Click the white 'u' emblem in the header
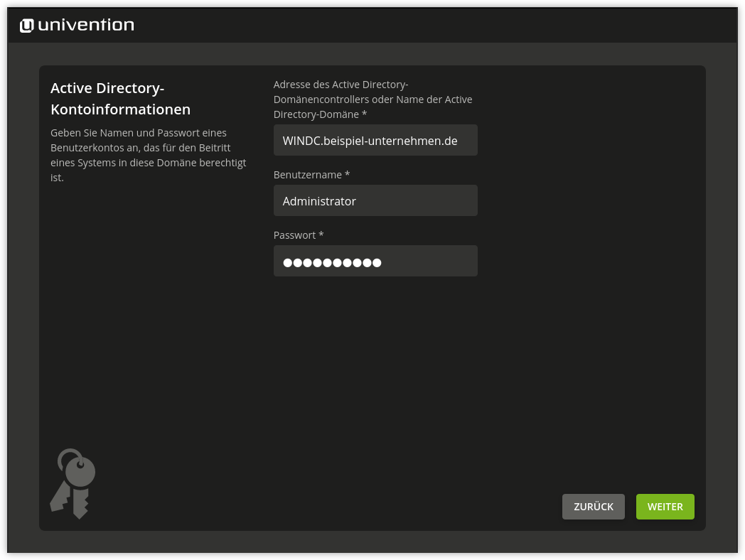Viewport: 745px width, 560px height. 26,24
